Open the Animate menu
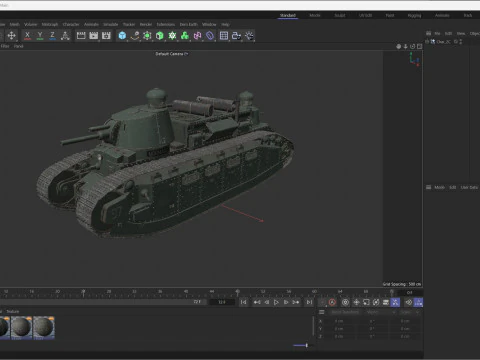Image resolution: width=480 pixels, height=360 pixels. 91,24
